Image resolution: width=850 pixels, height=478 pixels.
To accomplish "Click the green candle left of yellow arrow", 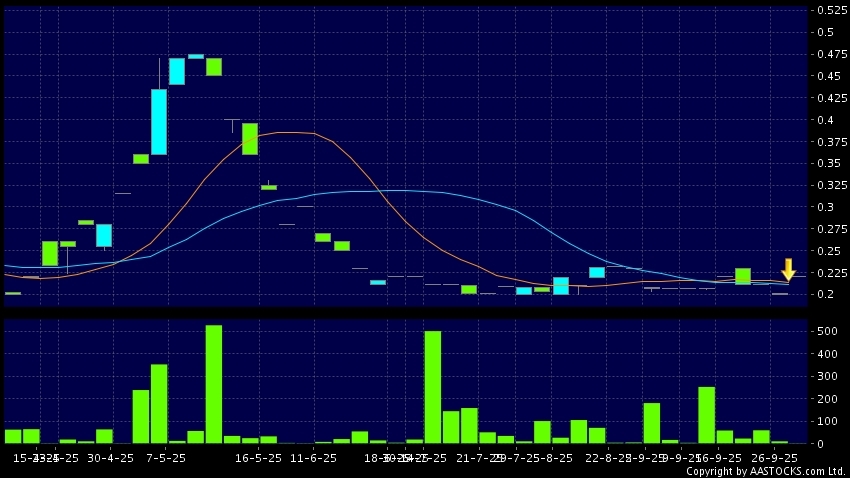I will click(x=743, y=276).
